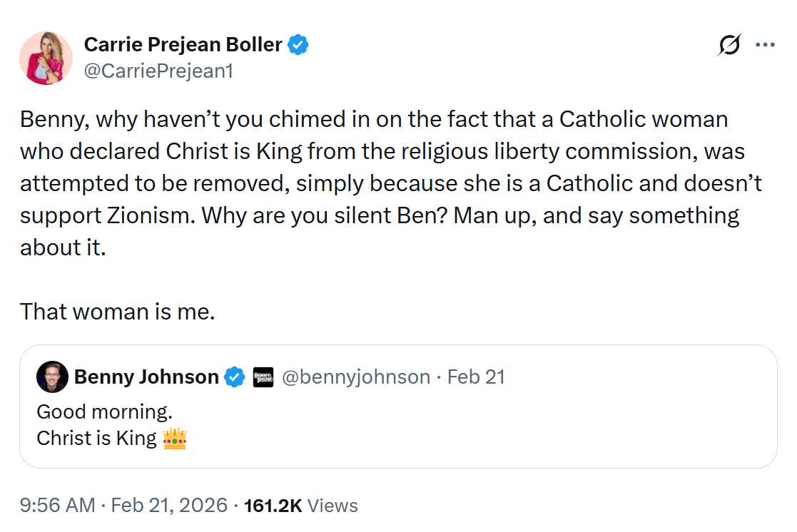Open the three-dot More options menu
Viewport: 797px width, 532px height.
[765, 45]
